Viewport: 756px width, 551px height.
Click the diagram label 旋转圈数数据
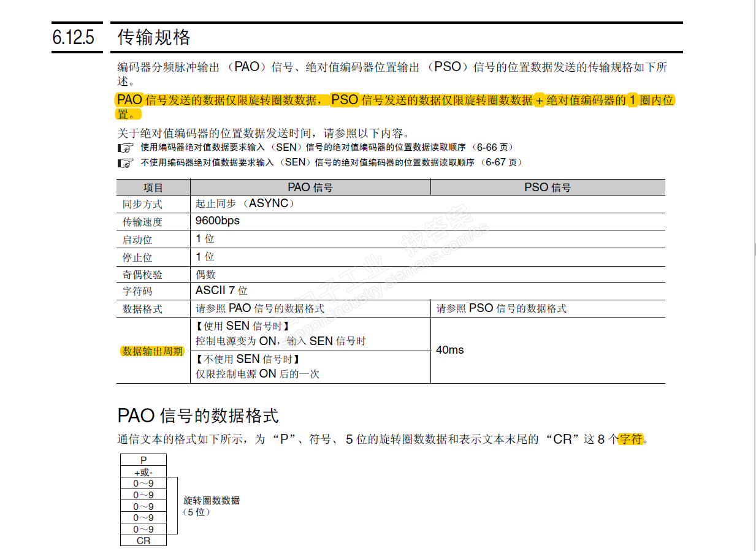(212, 501)
